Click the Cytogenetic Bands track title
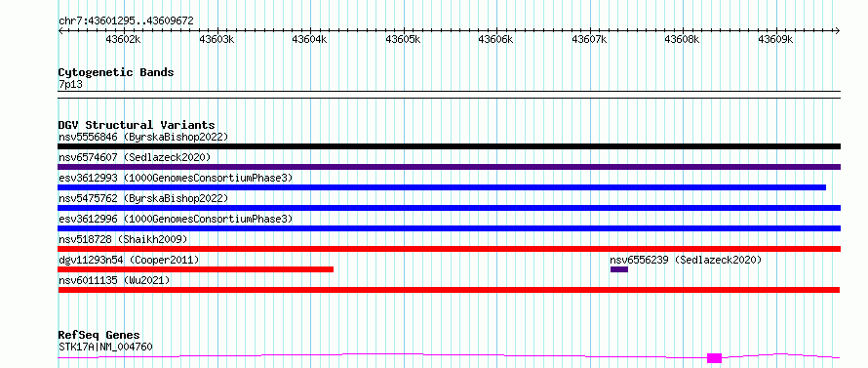The height and width of the screenshot is (368, 868). click(116, 72)
